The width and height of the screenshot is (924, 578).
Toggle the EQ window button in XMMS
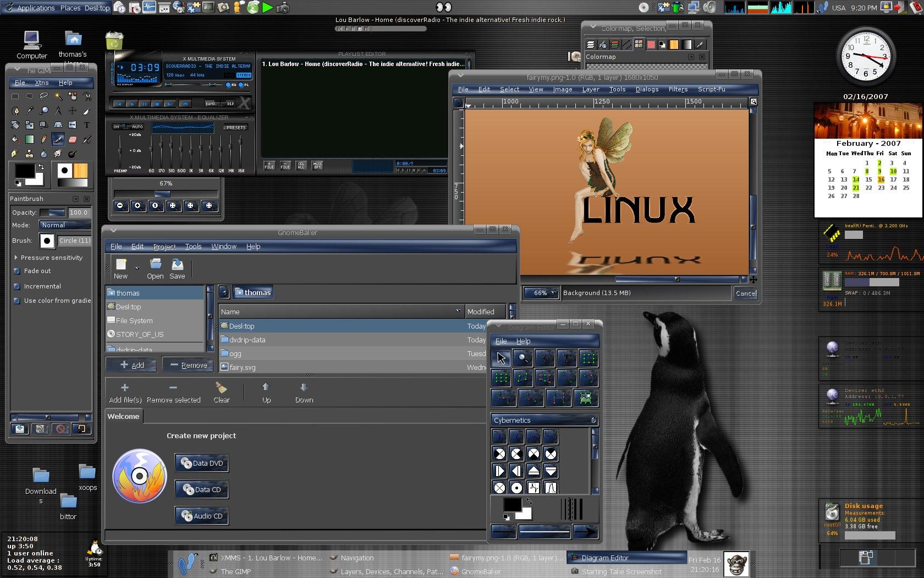(230, 85)
